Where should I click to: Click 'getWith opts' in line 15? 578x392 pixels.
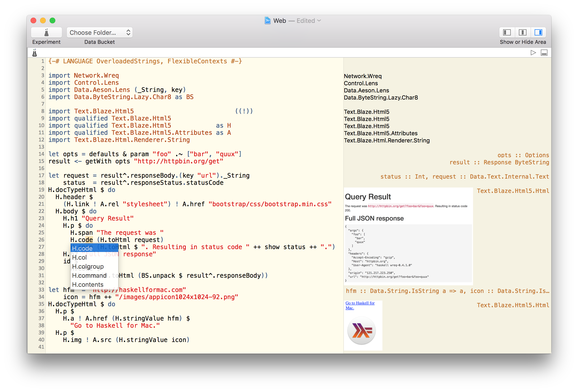point(108,161)
